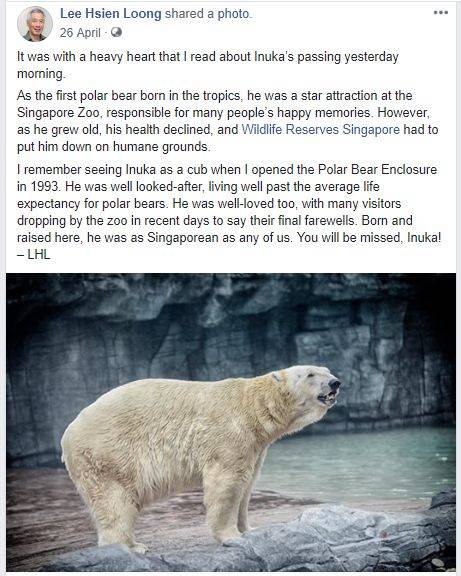Screen dimensions: 461x576
Task: Click the '– LHL' signature text
Action: pyautogui.click(x=33, y=255)
